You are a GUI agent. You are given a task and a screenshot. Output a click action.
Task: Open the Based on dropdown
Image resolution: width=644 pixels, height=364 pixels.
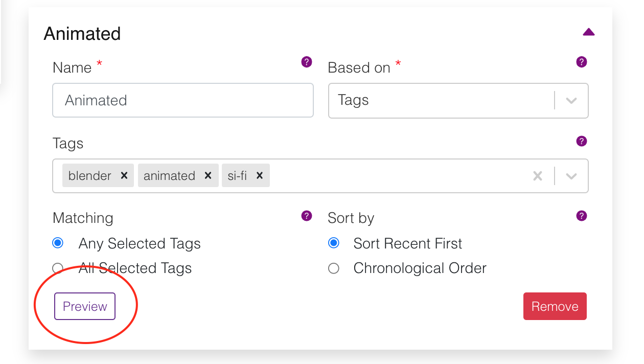(571, 101)
